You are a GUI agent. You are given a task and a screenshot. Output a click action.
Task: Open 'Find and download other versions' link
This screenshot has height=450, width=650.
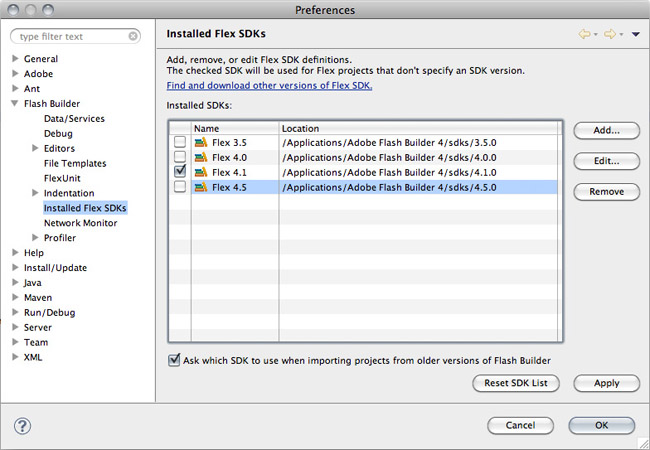[x=269, y=85]
